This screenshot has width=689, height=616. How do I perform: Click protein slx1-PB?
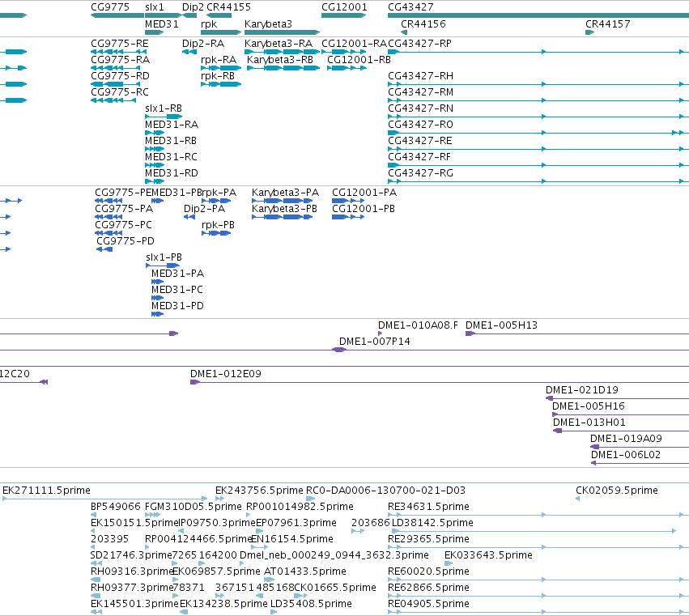click(163, 266)
